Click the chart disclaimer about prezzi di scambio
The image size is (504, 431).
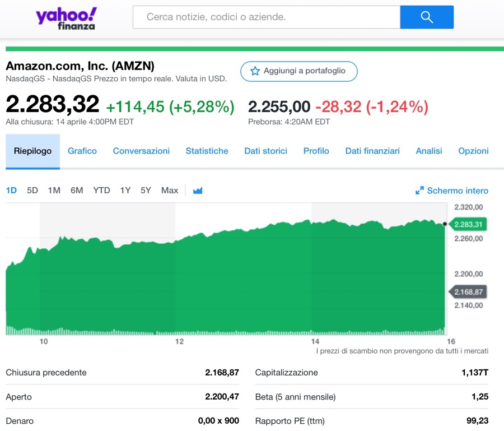click(x=402, y=351)
